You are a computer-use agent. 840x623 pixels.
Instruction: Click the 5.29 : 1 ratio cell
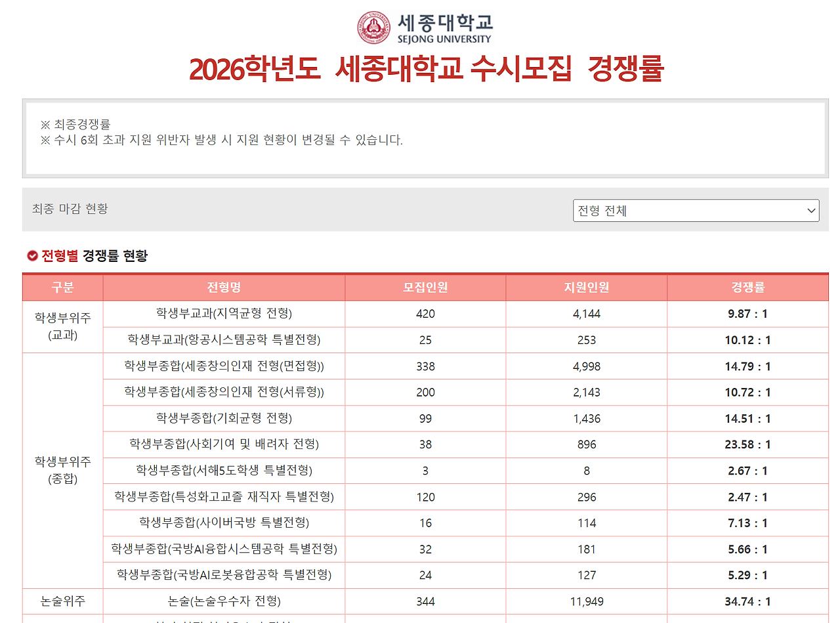(748, 575)
